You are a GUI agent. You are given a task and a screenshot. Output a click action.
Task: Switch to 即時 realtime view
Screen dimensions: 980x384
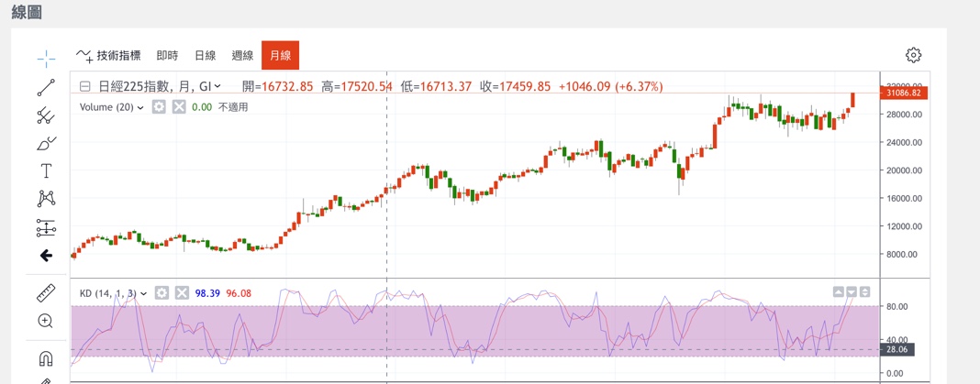click(167, 56)
